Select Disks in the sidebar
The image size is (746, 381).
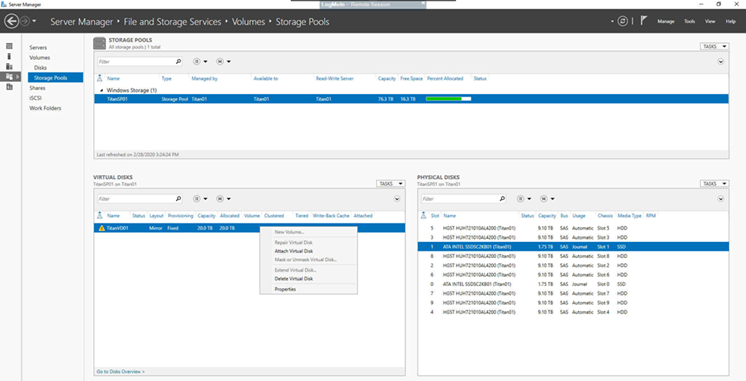[40, 68]
